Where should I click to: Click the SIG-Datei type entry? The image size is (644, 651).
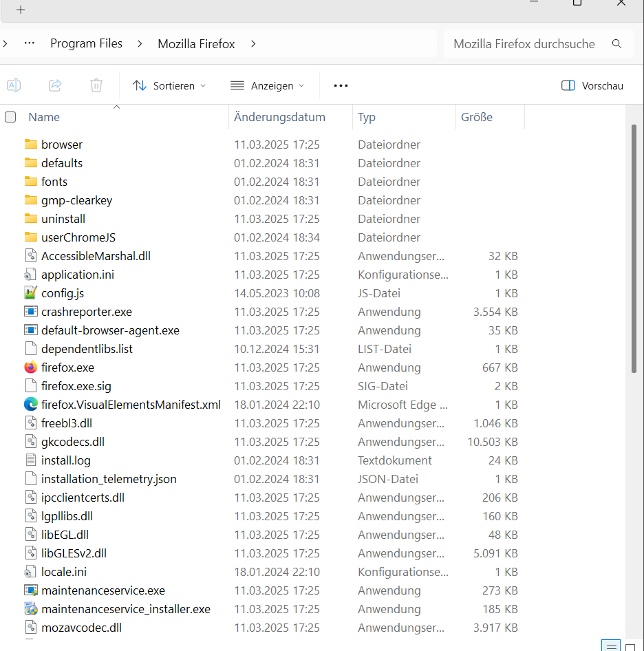[383, 386]
